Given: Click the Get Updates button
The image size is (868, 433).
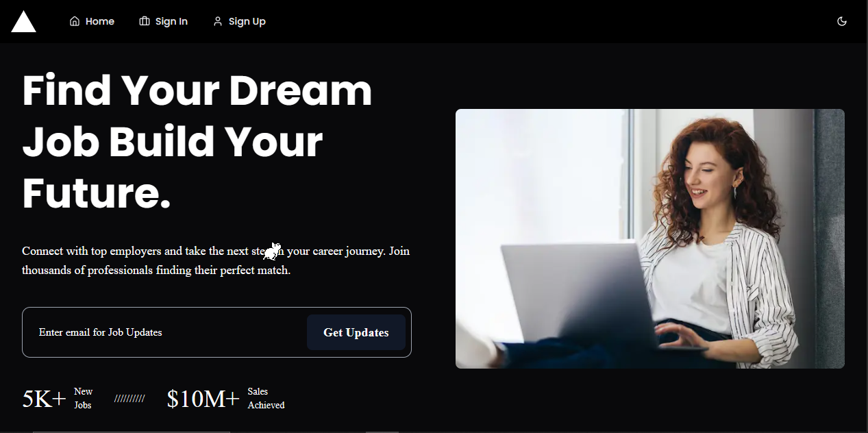Looking at the screenshot, I should point(356,332).
